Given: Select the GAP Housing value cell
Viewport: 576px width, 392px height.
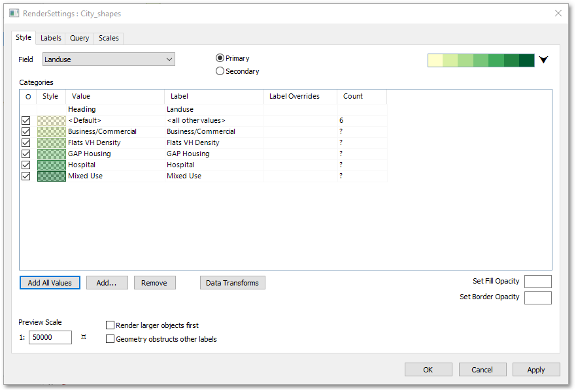Looking at the screenshot, I should pos(115,154).
